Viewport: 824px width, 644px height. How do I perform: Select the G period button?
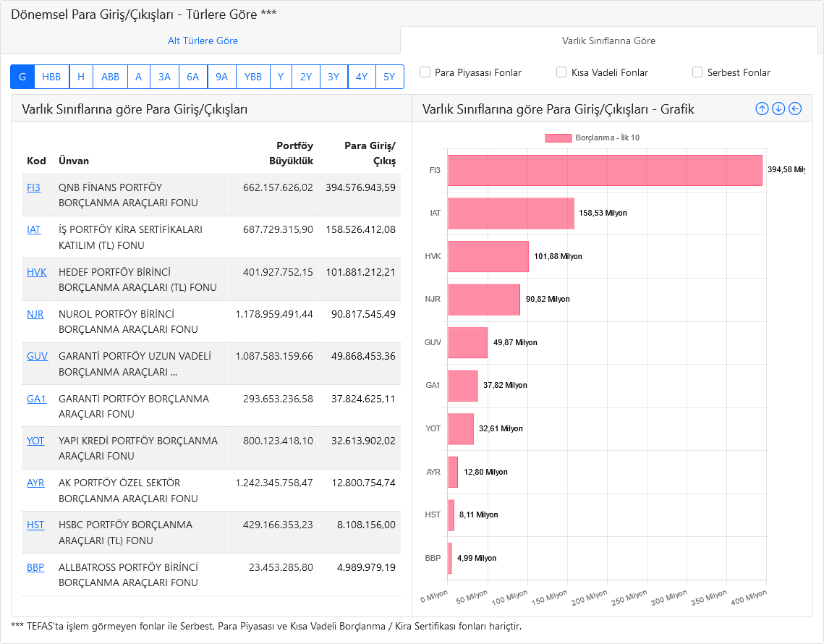(x=22, y=77)
